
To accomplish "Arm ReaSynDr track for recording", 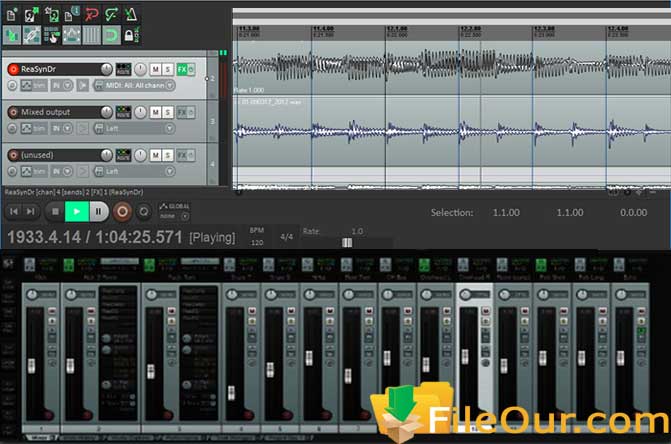I will [x=13, y=69].
